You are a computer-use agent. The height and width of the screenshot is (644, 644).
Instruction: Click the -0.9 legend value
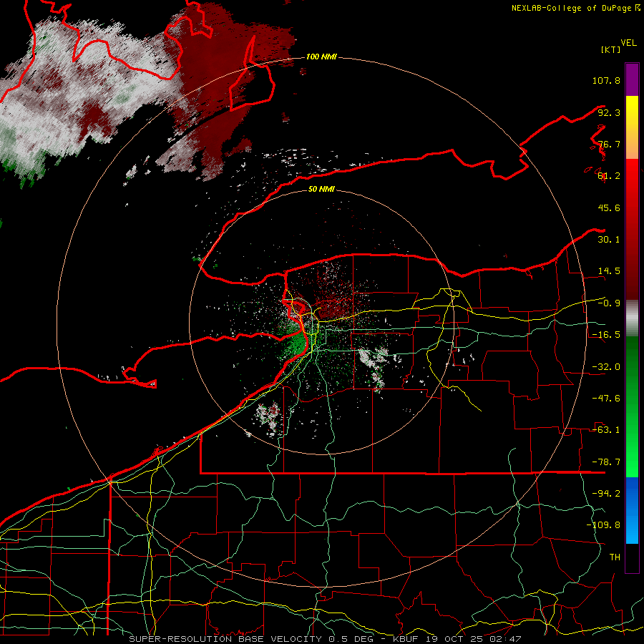coord(609,303)
